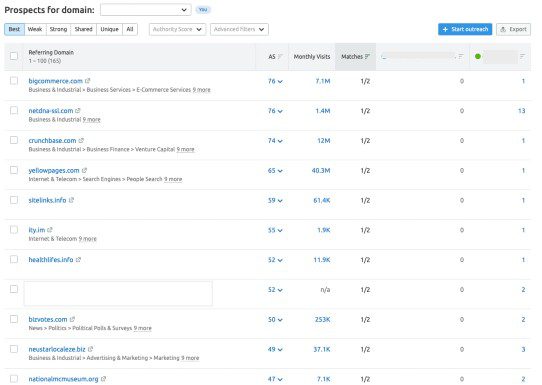542x385 pixels.
Task: Expand AS score 49 for neustarlocaleze.biz
Action: [275, 349]
